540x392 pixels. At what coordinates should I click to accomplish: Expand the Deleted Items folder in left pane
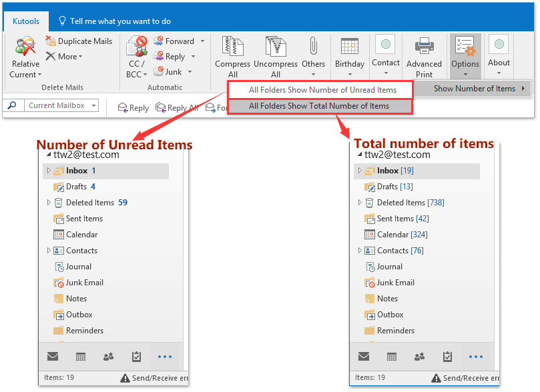pos(49,203)
